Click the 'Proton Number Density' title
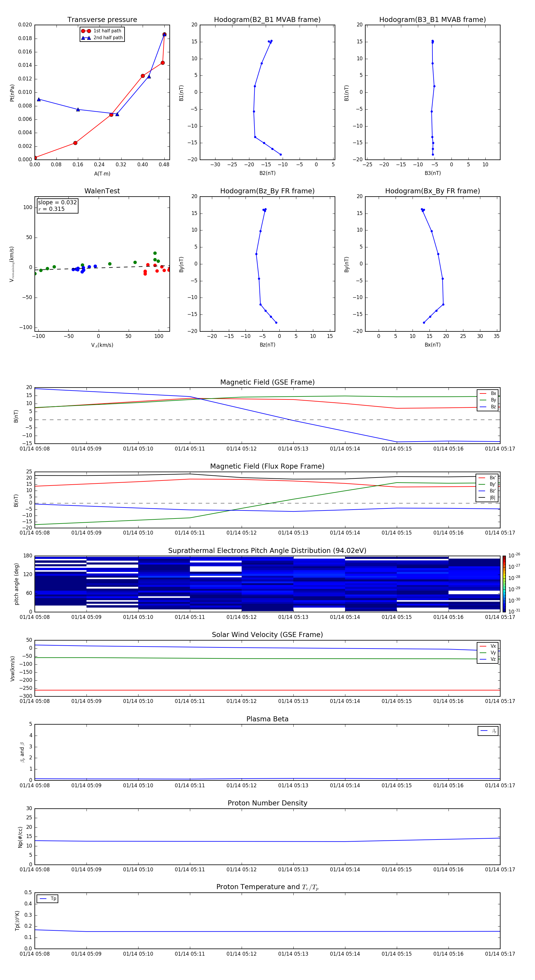This screenshot has width=535, height=980. tap(267, 803)
